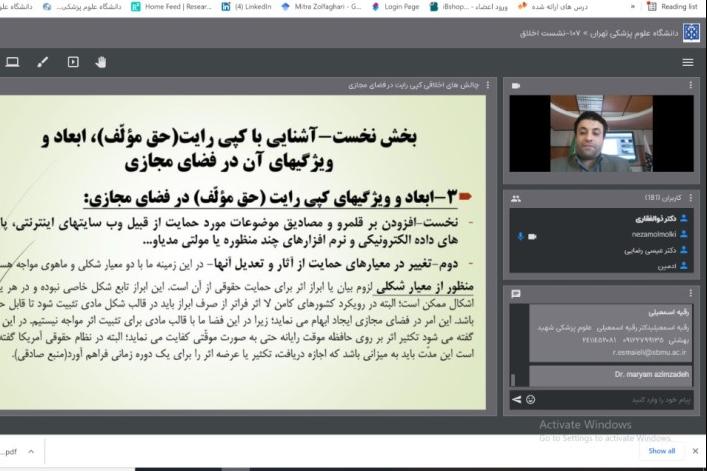Click the chat message input field
The width and height of the screenshot is (707, 471).
point(610,399)
